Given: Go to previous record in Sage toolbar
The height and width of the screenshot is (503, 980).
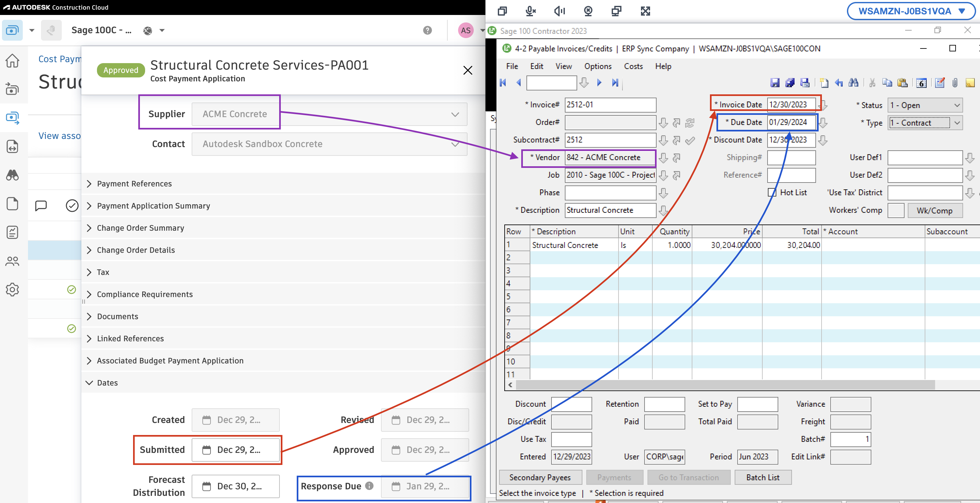Looking at the screenshot, I should [518, 83].
